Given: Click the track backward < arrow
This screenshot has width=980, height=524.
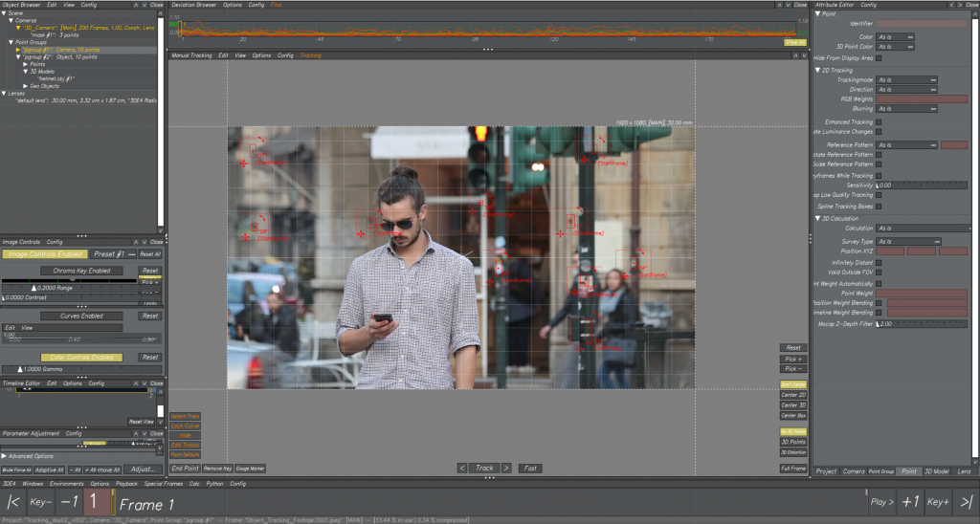Looking at the screenshot, I should 462,469.
